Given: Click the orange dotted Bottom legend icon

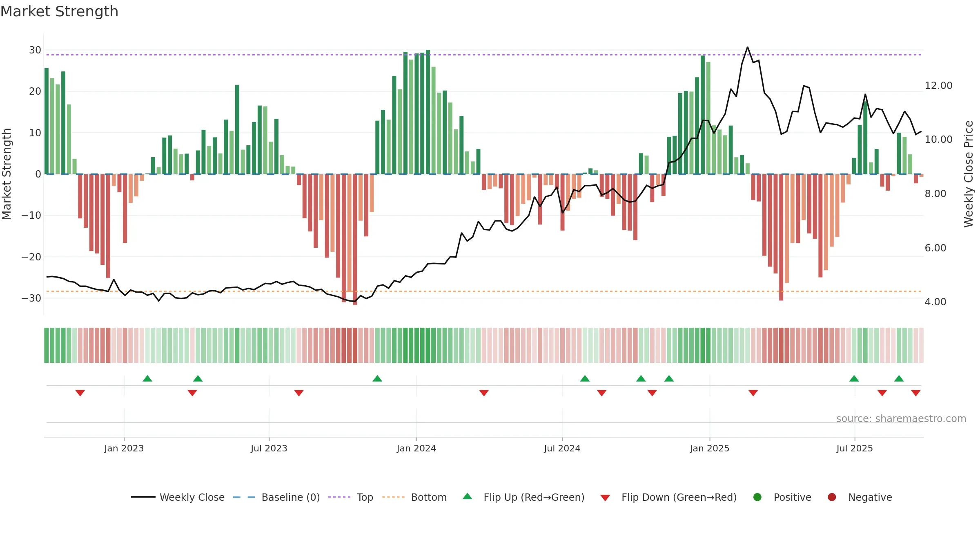Looking at the screenshot, I should 394,497.
